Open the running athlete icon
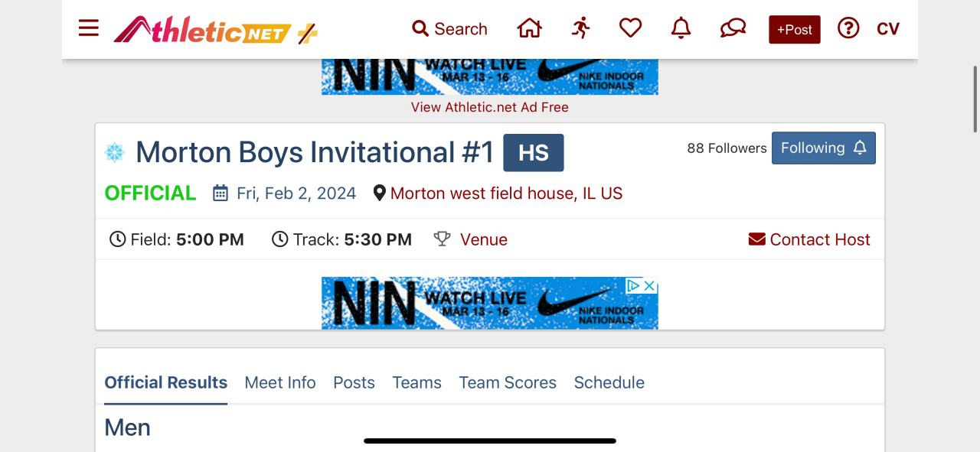Image resolution: width=980 pixels, height=452 pixels. pos(580,29)
